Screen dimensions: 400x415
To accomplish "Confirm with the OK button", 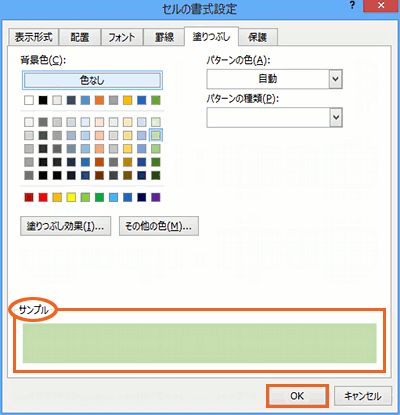I will [297, 396].
